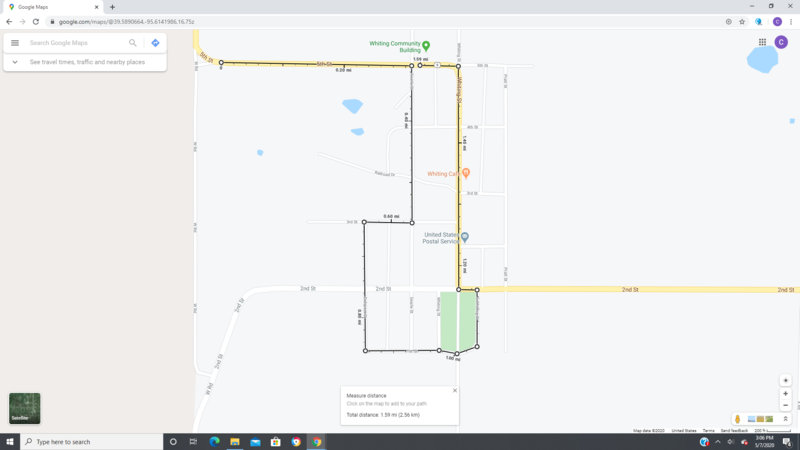Select the Google Maps tab
Image resolution: width=800 pixels, height=450 pixels.
coord(52,7)
